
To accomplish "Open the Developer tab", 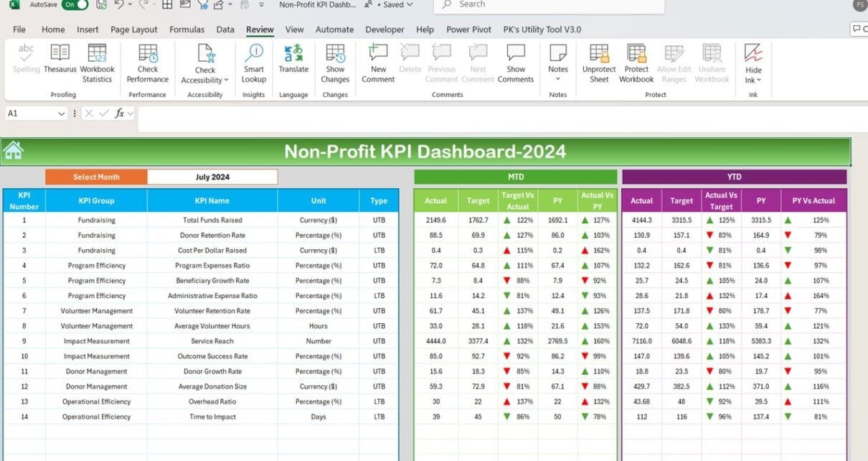I will [385, 29].
